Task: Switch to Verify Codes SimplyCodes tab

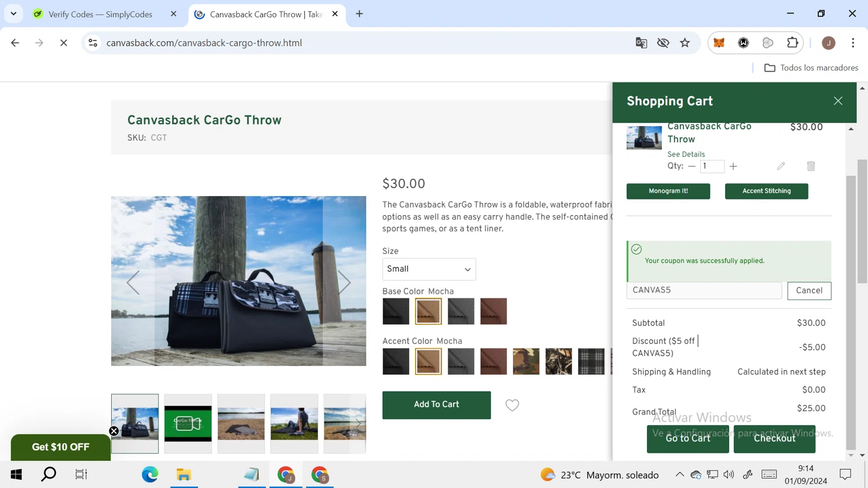Action: pos(100,14)
